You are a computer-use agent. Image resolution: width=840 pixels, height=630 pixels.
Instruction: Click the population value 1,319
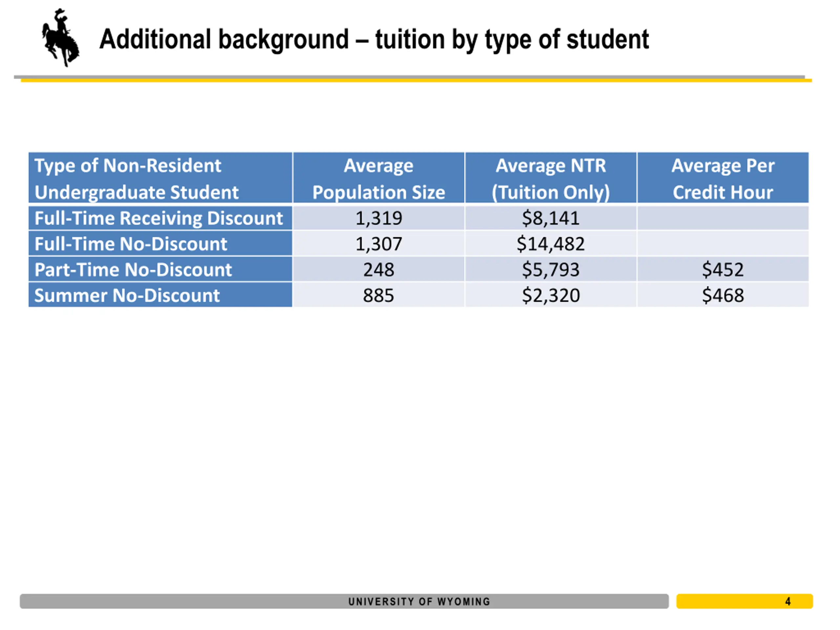tap(379, 218)
